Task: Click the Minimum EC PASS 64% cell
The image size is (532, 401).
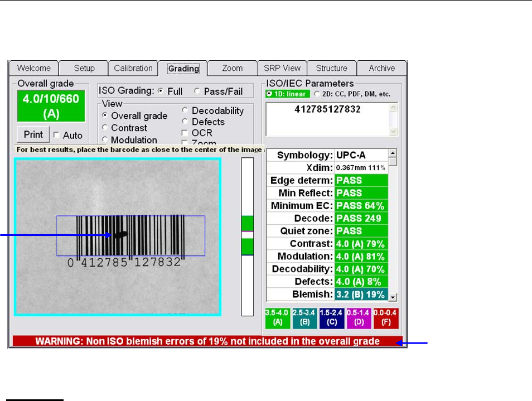Action: click(x=361, y=206)
